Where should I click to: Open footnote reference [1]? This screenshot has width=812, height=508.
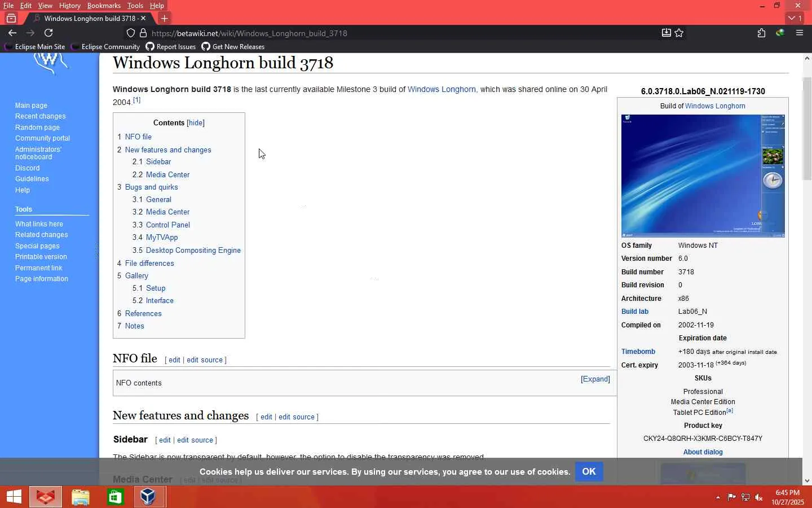(x=136, y=100)
